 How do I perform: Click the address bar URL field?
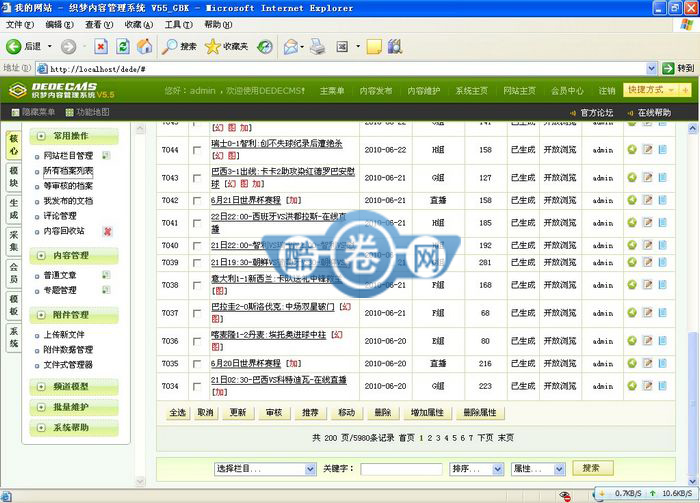click(x=341, y=68)
